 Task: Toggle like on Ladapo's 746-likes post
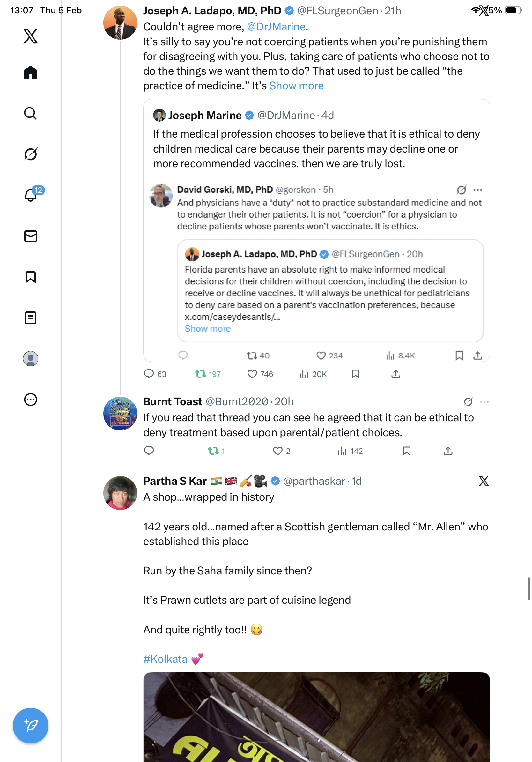252,374
